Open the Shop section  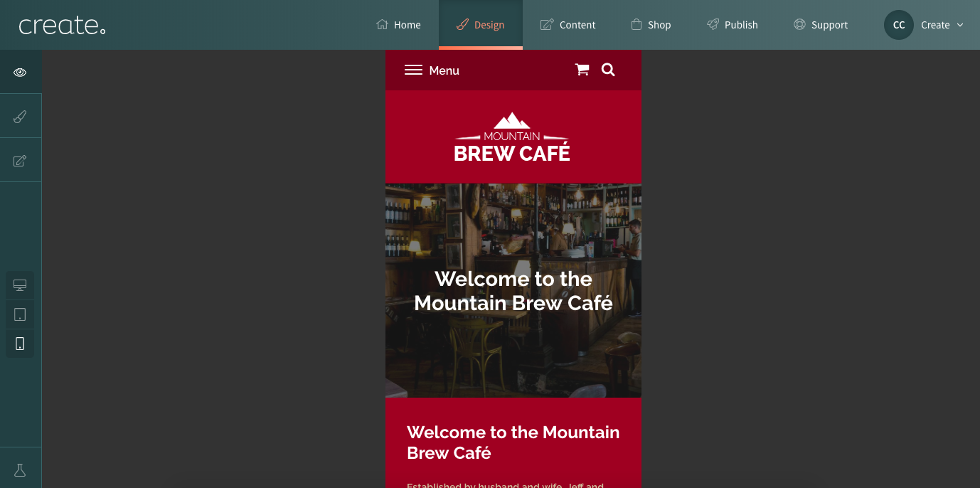[651, 25]
